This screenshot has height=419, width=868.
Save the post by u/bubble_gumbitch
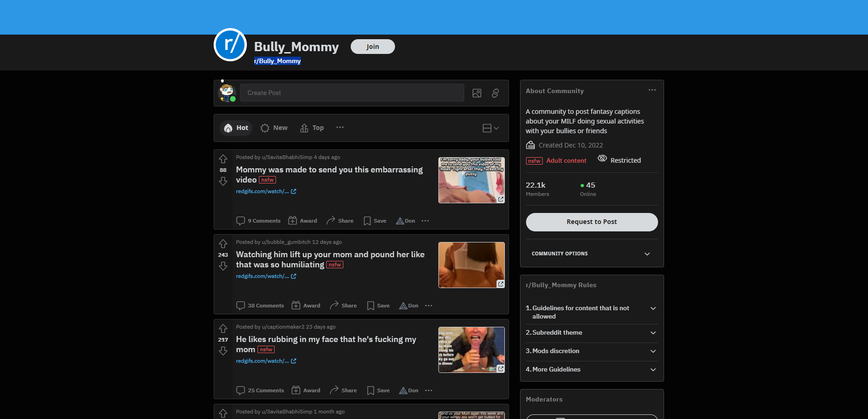click(378, 306)
